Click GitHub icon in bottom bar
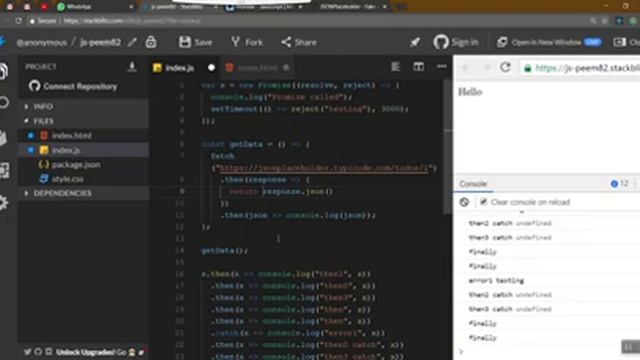The image size is (640, 360). pyautogui.click(x=38, y=352)
